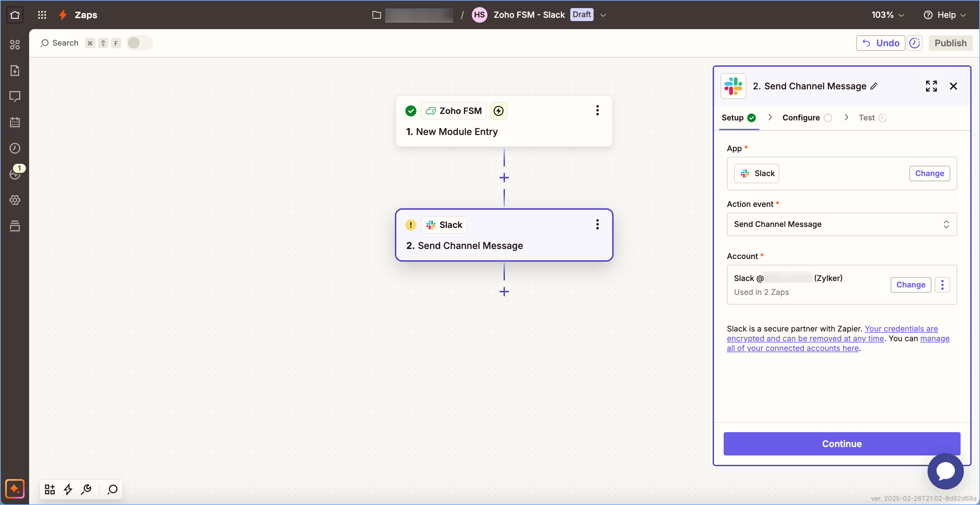
Task: Open the Zap history clock icon in sidebar
Action: tap(15, 148)
